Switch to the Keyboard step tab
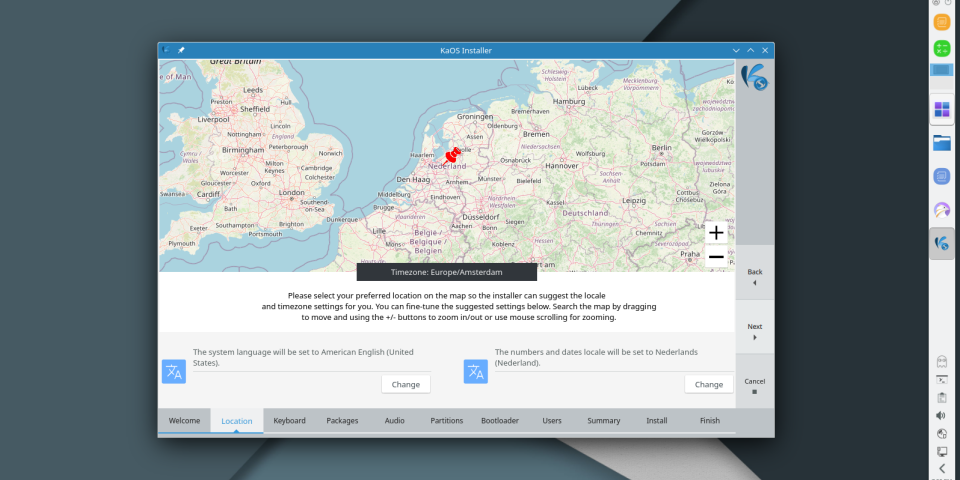The height and width of the screenshot is (480, 960). pyautogui.click(x=290, y=421)
